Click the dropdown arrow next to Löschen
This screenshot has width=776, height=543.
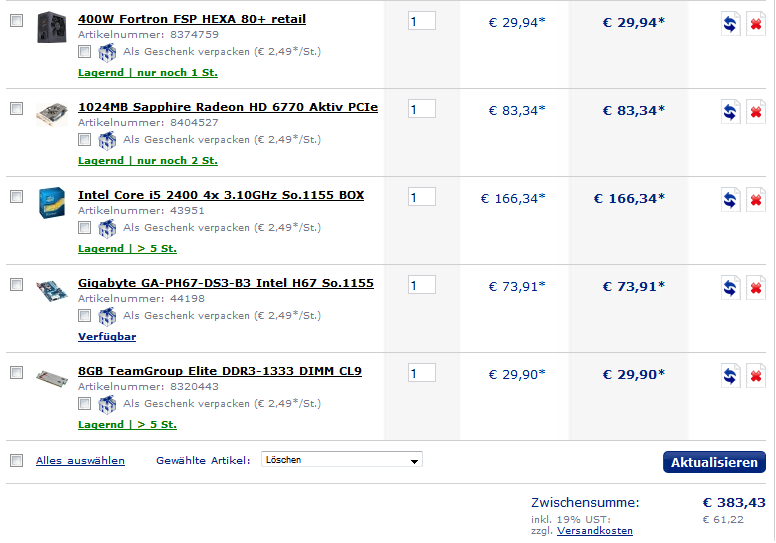tap(414, 461)
